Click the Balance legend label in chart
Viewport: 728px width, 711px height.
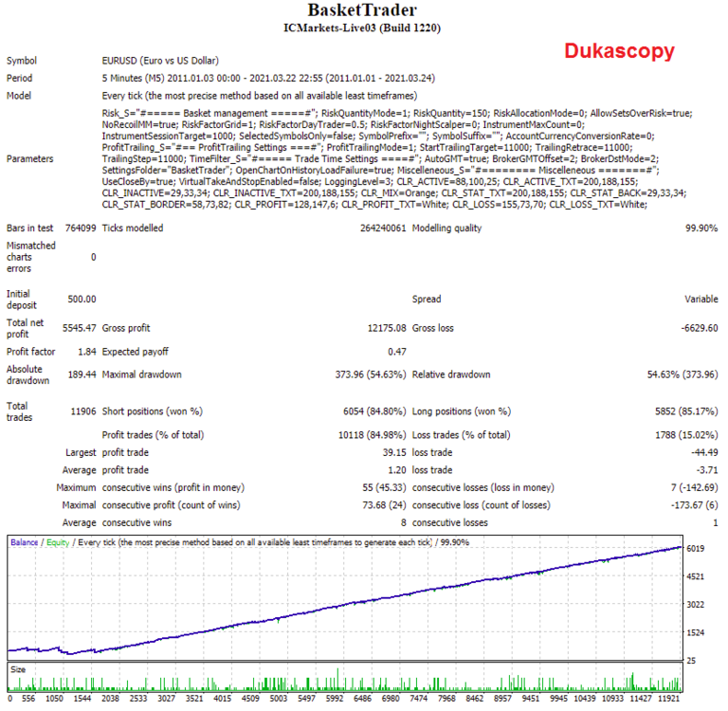pos(24,542)
